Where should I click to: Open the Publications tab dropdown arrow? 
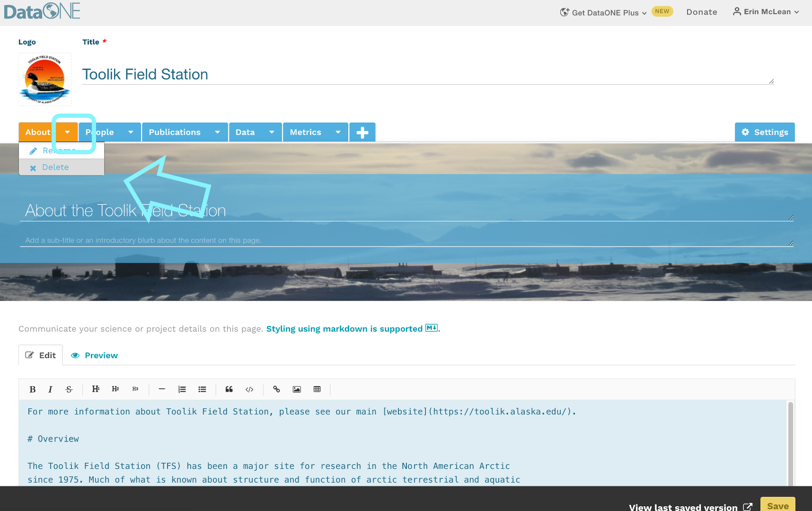218,132
